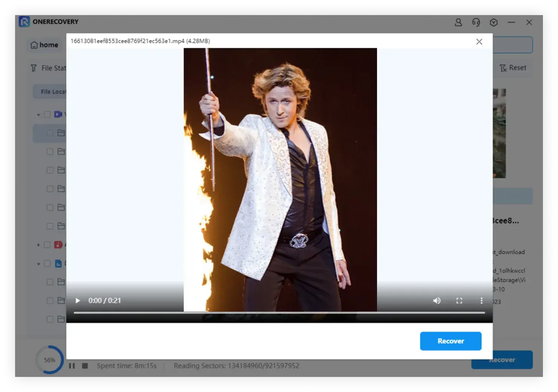The image size is (558, 392).
Task: Expand the audio category tree arrow
Action: [x=38, y=245]
